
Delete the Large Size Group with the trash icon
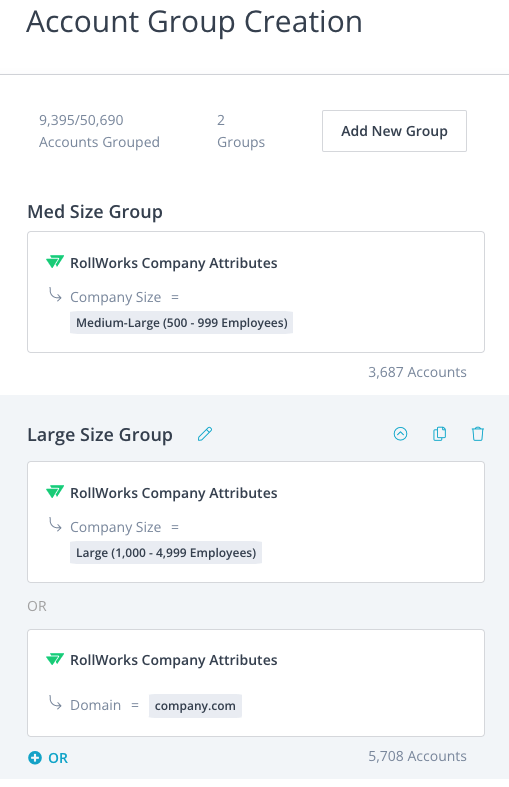pos(477,434)
